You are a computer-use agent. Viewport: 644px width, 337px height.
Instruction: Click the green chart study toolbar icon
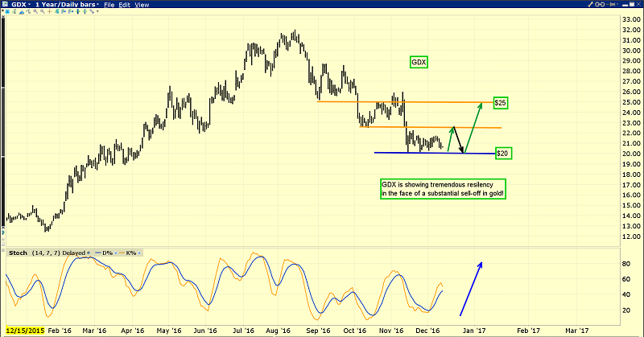(x=56, y=11)
